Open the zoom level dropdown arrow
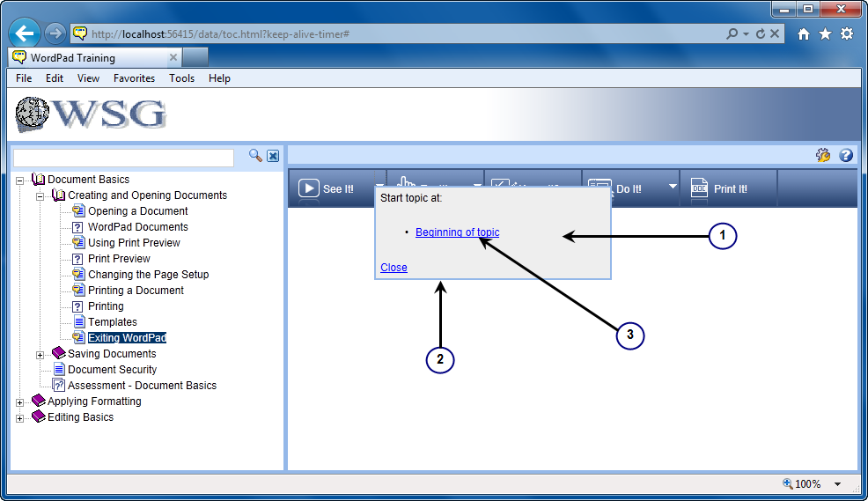 pos(837,484)
